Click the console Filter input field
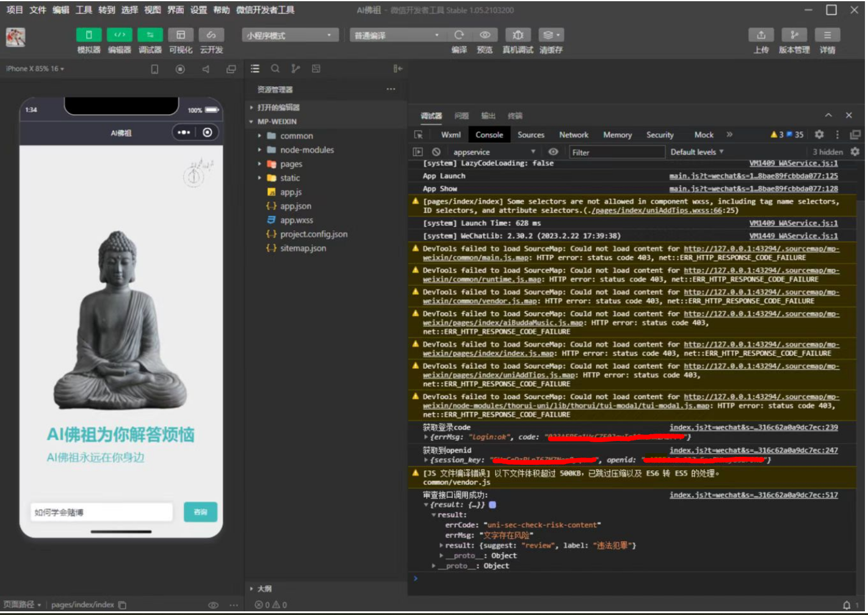This screenshot has width=868, height=615. pos(616,152)
